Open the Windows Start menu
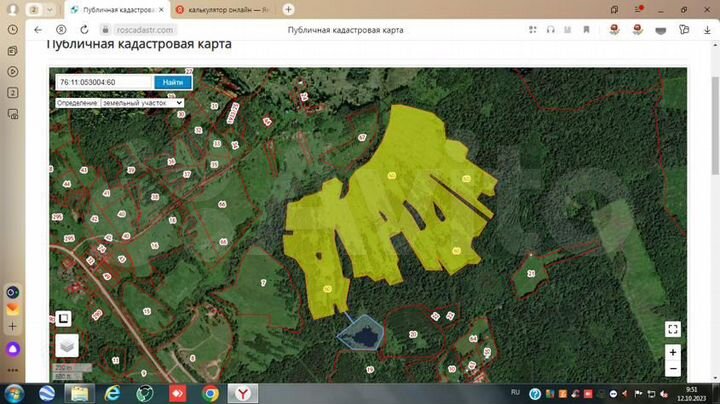 pos(14,393)
